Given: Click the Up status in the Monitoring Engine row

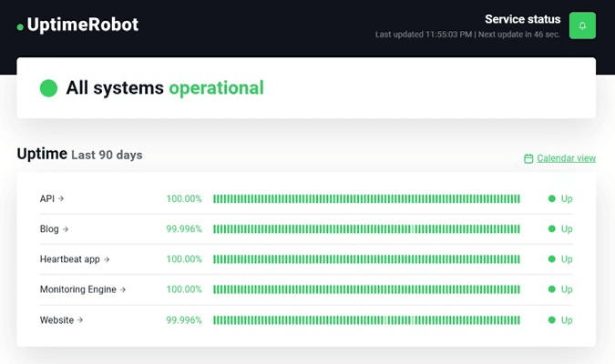Looking at the screenshot, I should 560,289.
